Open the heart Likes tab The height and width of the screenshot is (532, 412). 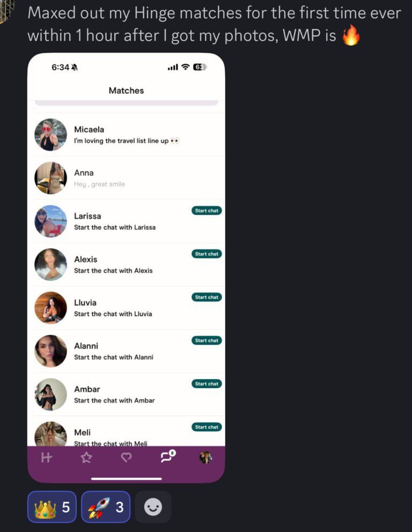(126, 458)
